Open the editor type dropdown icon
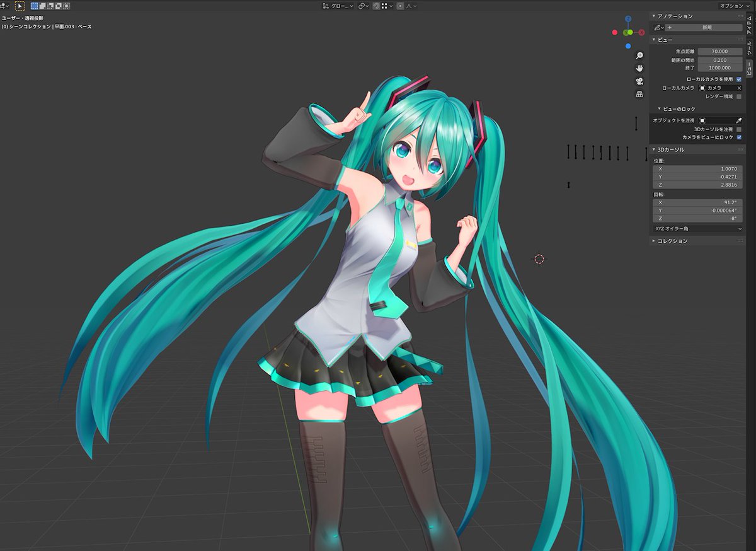756x551 pixels. 4,6
